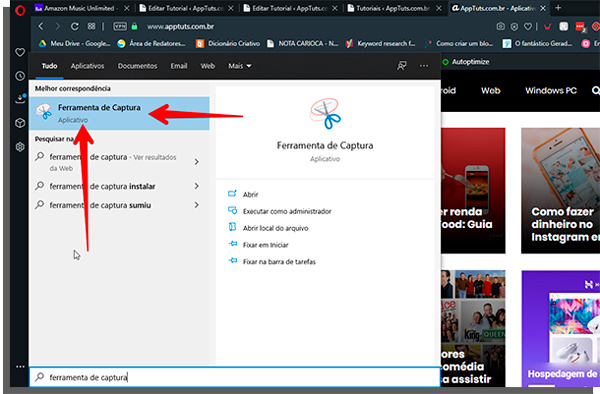Select the Documentos search filter tab
The height and width of the screenshot is (394, 600).
coord(137,66)
